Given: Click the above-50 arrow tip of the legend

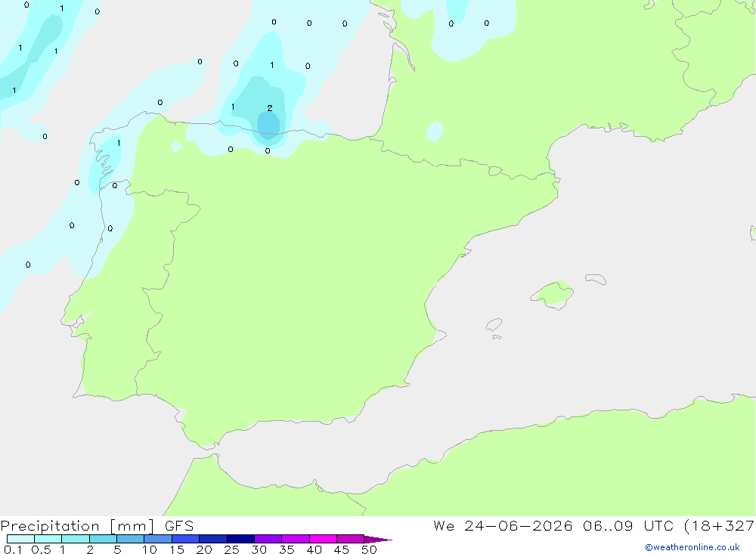Looking at the screenshot, I should pos(379,539).
